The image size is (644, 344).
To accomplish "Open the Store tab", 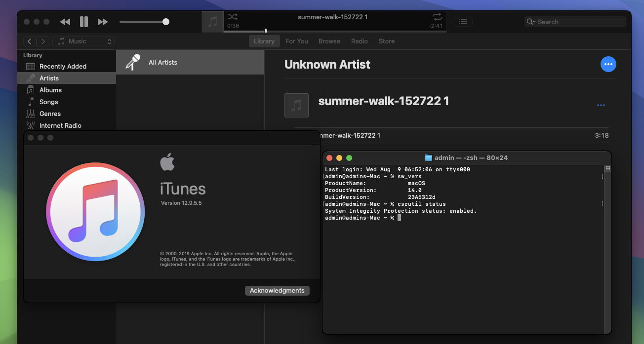I will (387, 41).
